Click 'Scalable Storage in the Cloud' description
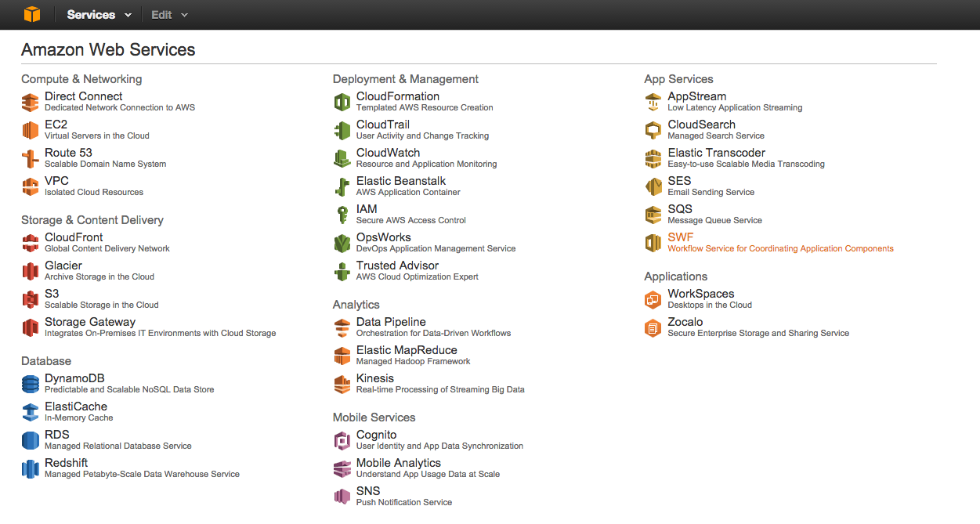This screenshot has height=524, width=980. [102, 305]
